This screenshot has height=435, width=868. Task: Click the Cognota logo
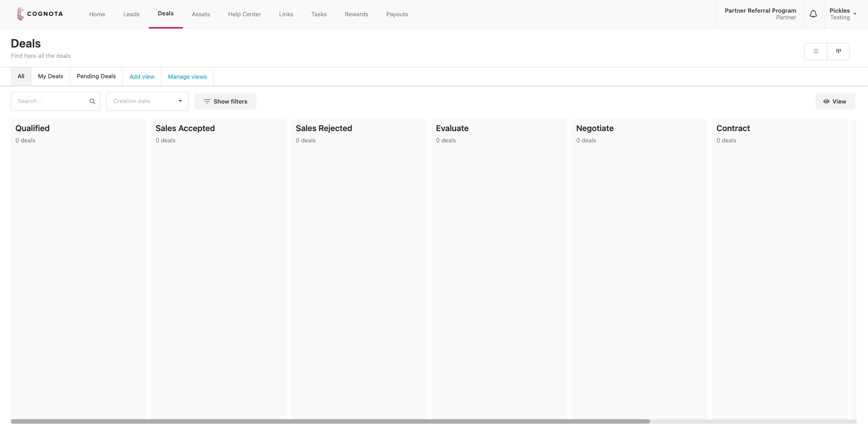point(40,14)
